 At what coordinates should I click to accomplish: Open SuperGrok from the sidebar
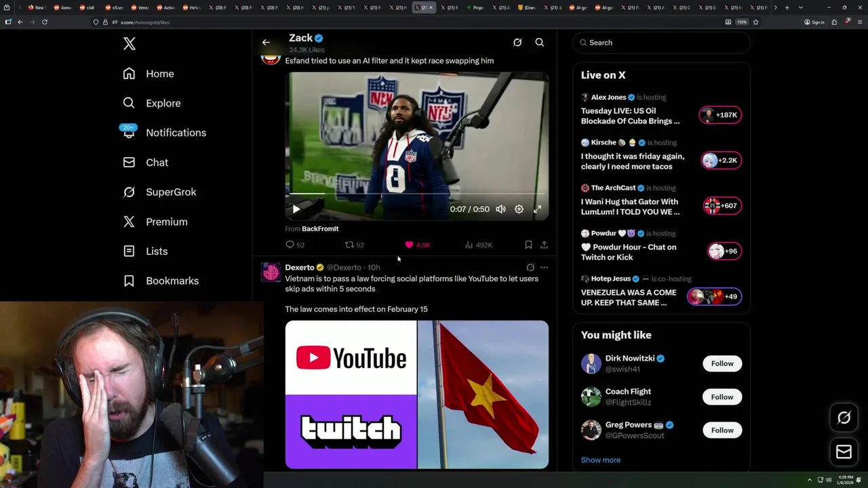159,192
